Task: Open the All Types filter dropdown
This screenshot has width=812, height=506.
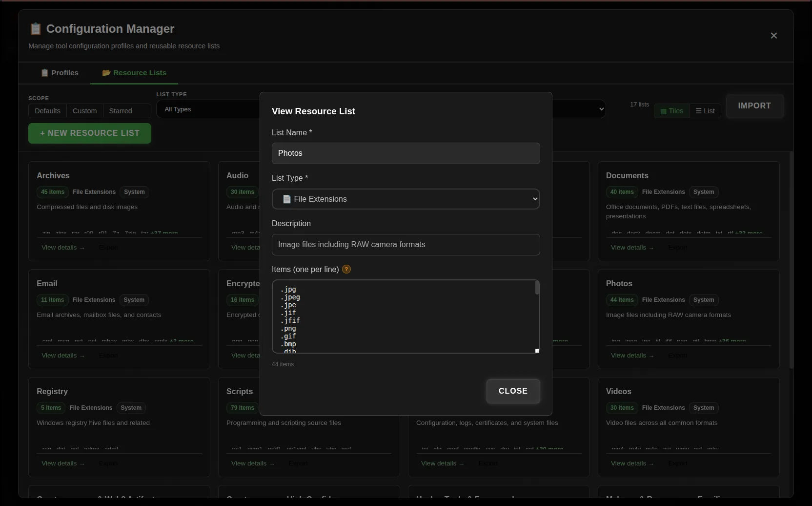Action: [x=208, y=109]
